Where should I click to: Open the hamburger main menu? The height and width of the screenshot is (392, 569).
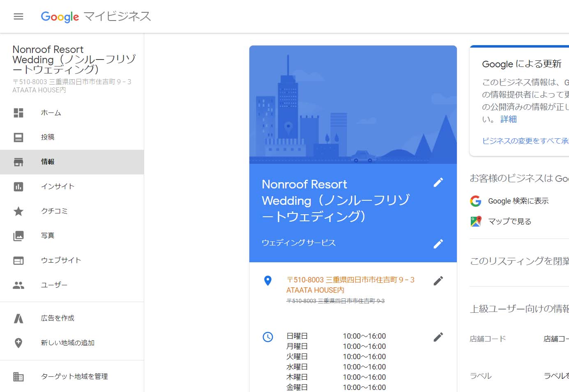pyautogui.click(x=18, y=16)
